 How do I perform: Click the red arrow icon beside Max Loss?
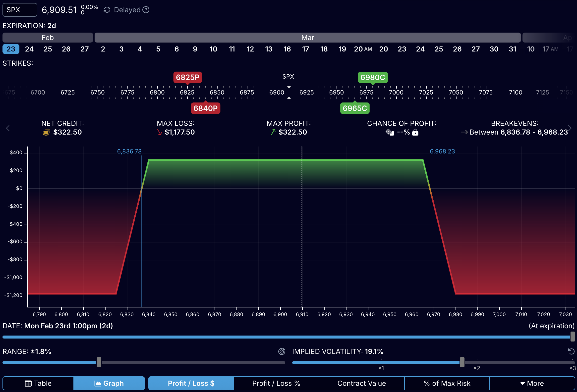pos(160,132)
